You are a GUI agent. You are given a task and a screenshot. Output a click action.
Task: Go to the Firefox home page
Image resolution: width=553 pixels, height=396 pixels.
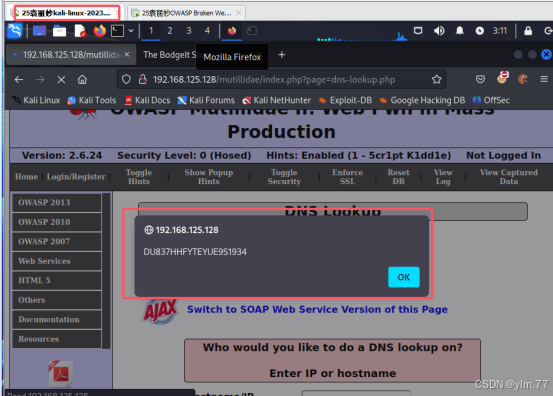coord(82,80)
